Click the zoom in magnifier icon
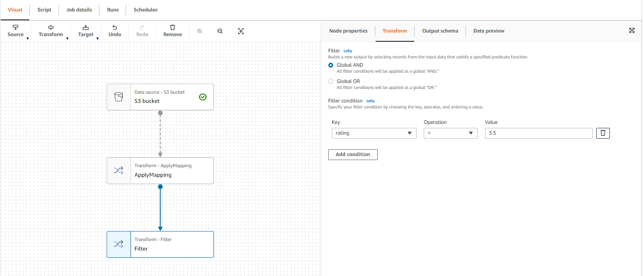 click(200, 31)
